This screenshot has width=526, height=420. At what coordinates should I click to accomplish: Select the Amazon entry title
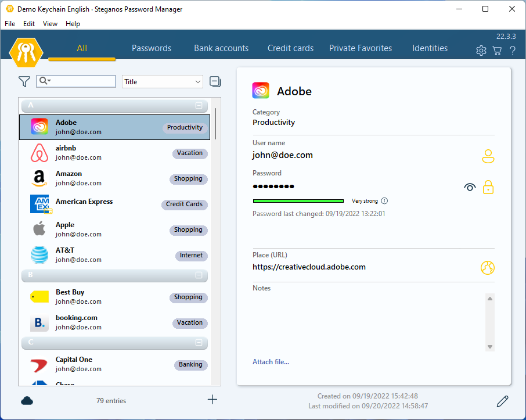click(x=69, y=174)
